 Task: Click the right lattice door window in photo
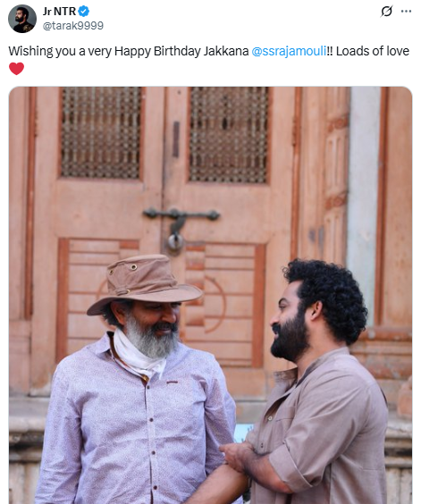pyautogui.click(x=229, y=134)
